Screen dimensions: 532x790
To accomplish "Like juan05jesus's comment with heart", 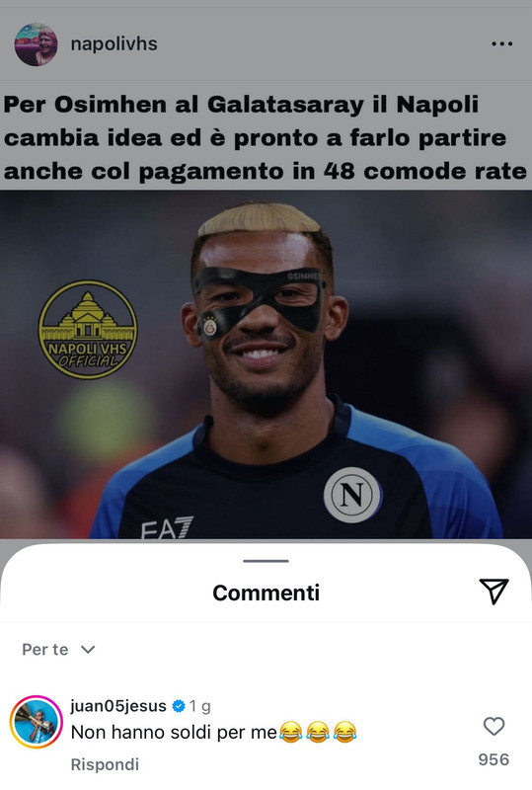I will tap(494, 726).
